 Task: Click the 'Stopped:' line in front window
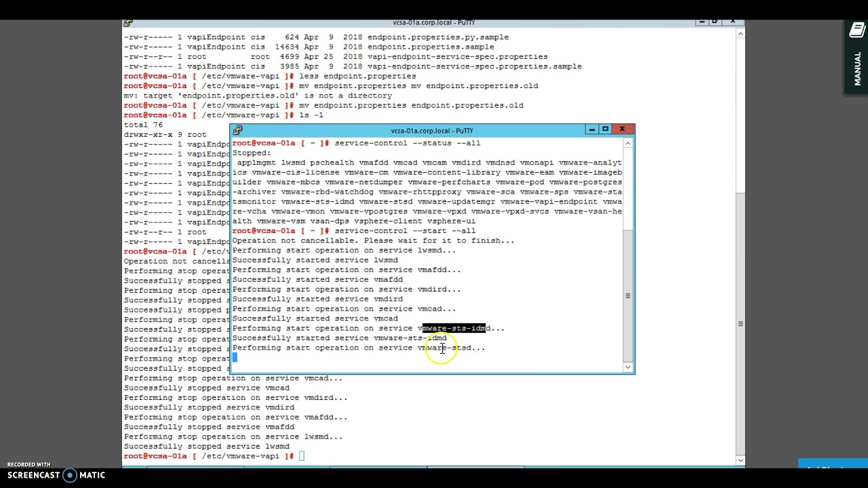point(252,153)
